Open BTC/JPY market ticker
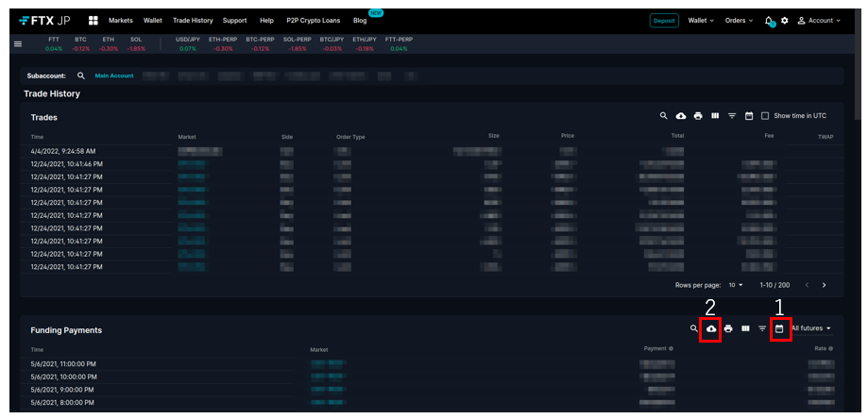The width and height of the screenshot is (868, 419). pyautogui.click(x=332, y=43)
